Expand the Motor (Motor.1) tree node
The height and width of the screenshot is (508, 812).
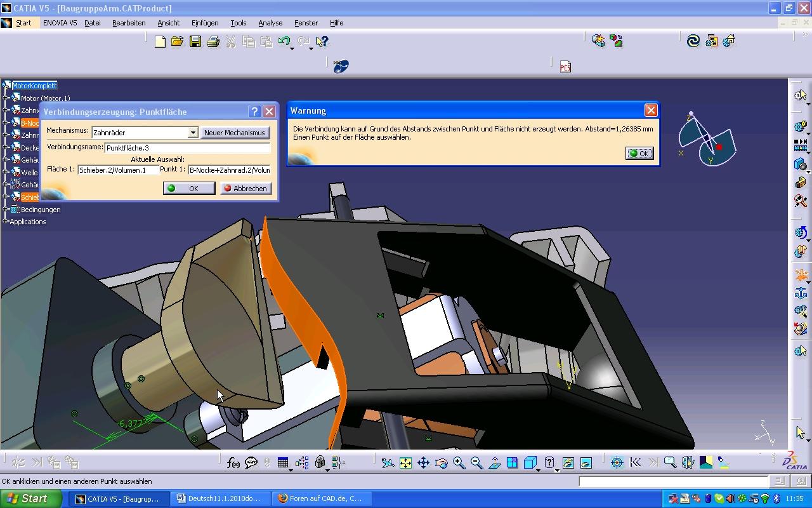pyautogui.click(x=6, y=98)
